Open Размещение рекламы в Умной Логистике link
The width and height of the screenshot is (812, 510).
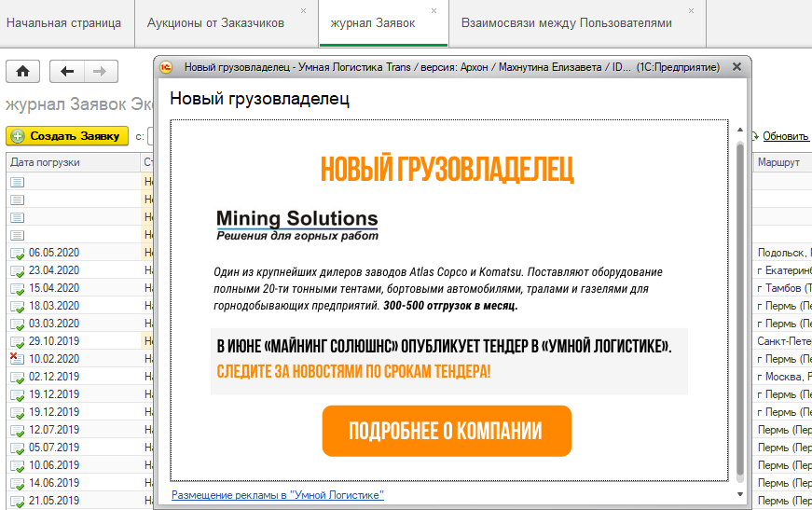[278, 495]
